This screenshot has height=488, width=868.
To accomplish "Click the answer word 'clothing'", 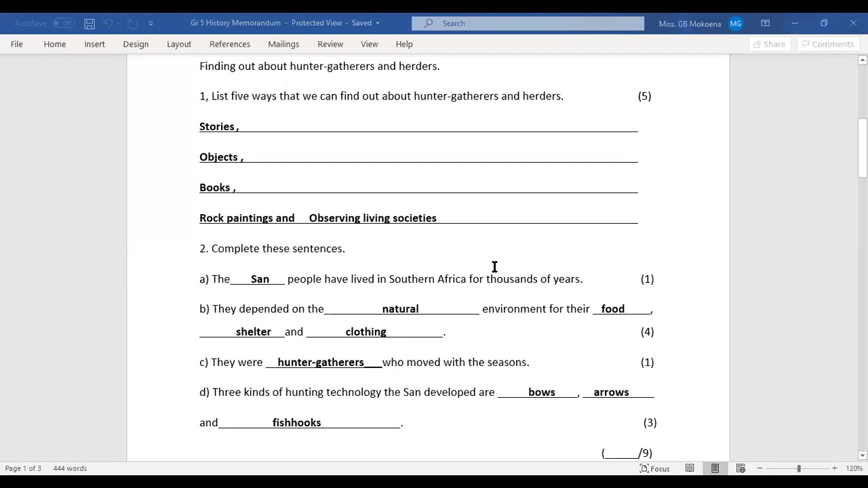I will (366, 332).
